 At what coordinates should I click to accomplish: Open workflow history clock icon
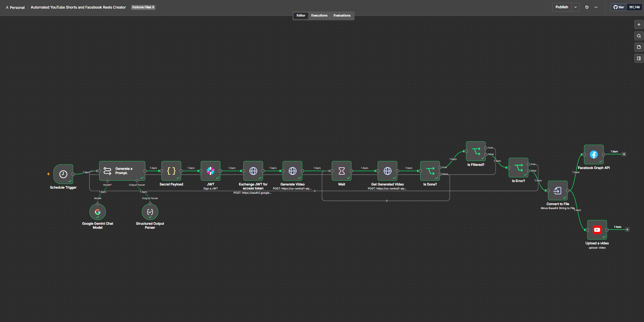587,7
